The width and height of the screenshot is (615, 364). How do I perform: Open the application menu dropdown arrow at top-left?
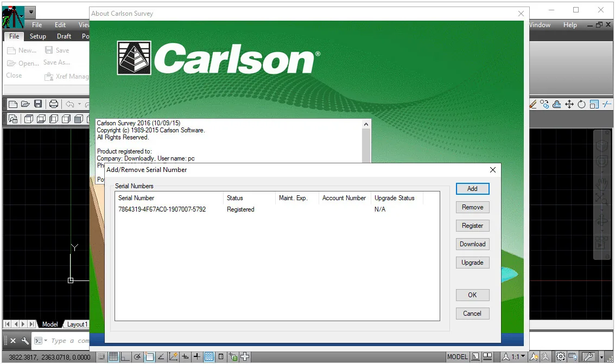tap(31, 12)
